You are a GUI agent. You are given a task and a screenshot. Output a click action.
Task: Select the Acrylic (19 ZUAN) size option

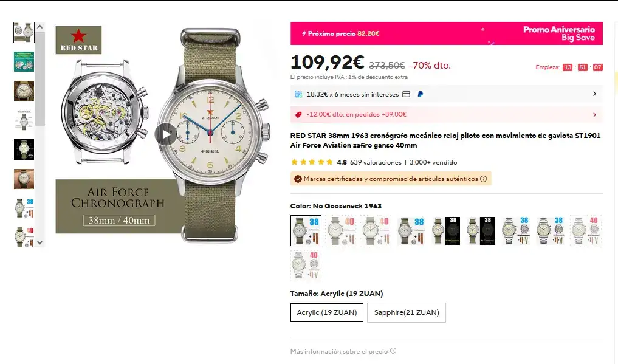pyautogui.click(x=327, y=312)
